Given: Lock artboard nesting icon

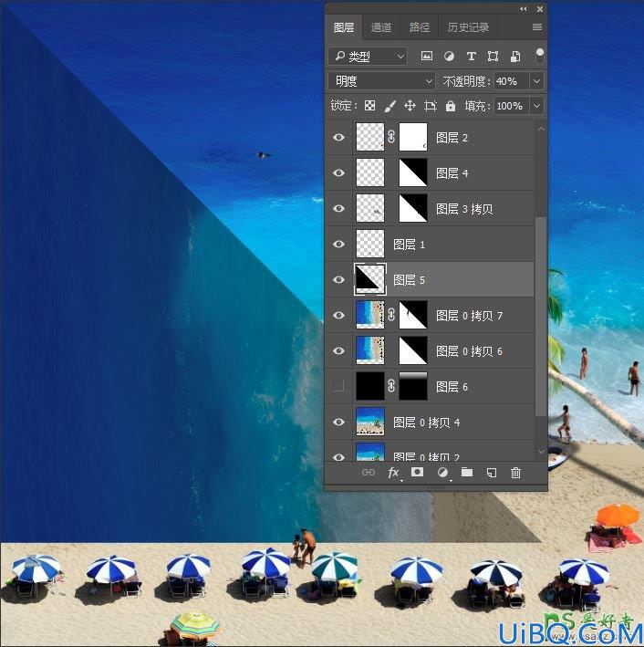Looking at the screenshot, I should point(431,106).
